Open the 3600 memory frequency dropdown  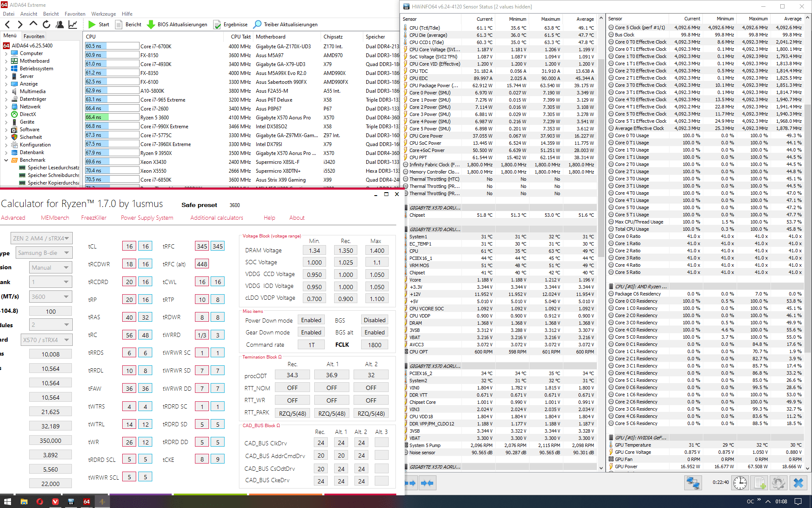pos(51,297)
